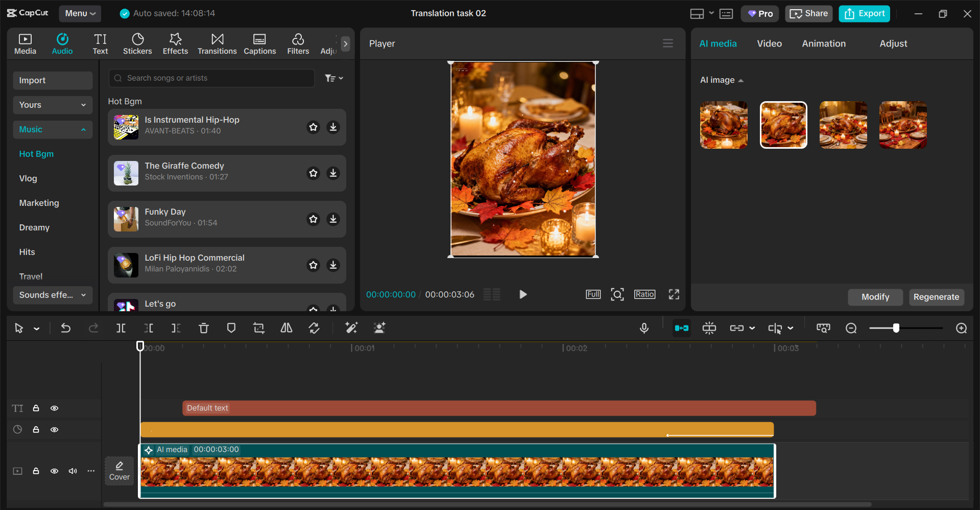Click the Modify button

(875, 297)
